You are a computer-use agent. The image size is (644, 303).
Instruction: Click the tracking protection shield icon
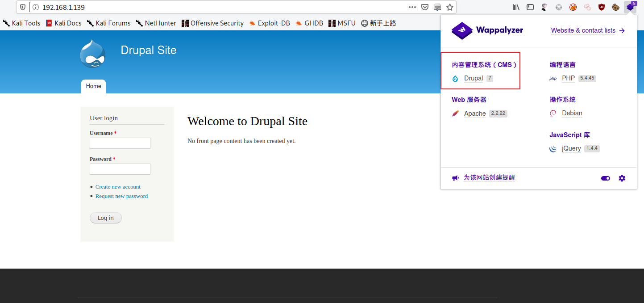tap(23, 7)
